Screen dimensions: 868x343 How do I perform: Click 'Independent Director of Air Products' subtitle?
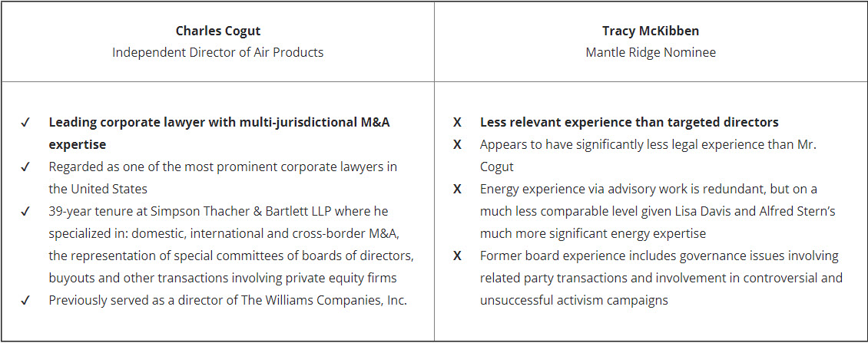point(217,52)
